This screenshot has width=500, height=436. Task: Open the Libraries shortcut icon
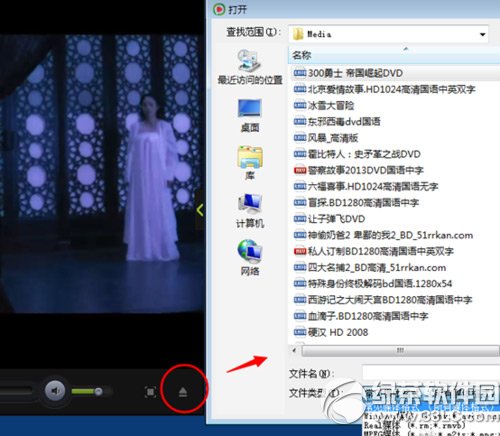250,163
